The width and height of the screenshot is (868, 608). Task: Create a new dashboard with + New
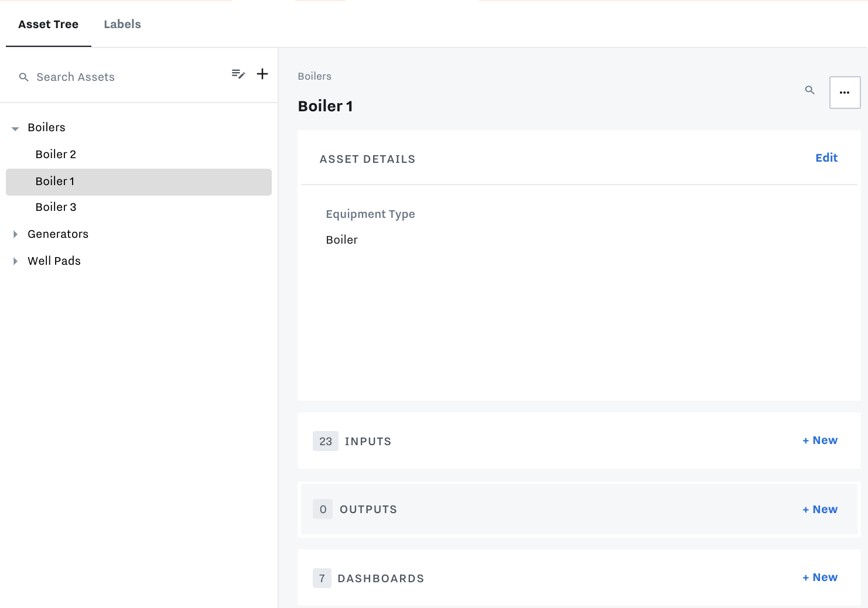(x=820, y=578)
